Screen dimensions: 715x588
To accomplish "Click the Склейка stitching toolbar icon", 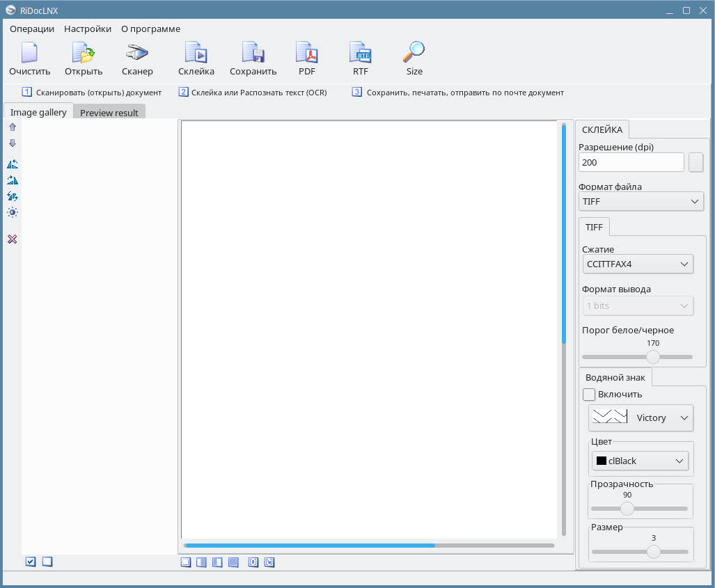I will [x=196, y=58].
